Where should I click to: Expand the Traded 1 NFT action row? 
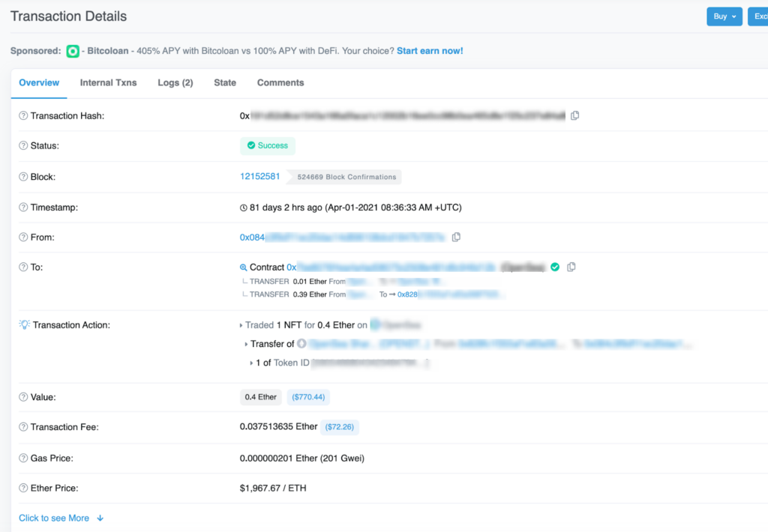click(x=241, y=326)
